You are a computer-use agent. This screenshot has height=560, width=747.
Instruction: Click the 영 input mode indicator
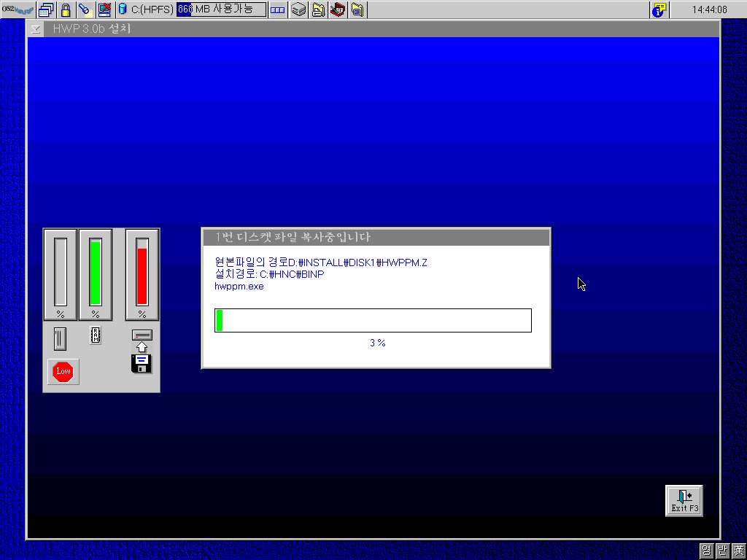point(706,551)
